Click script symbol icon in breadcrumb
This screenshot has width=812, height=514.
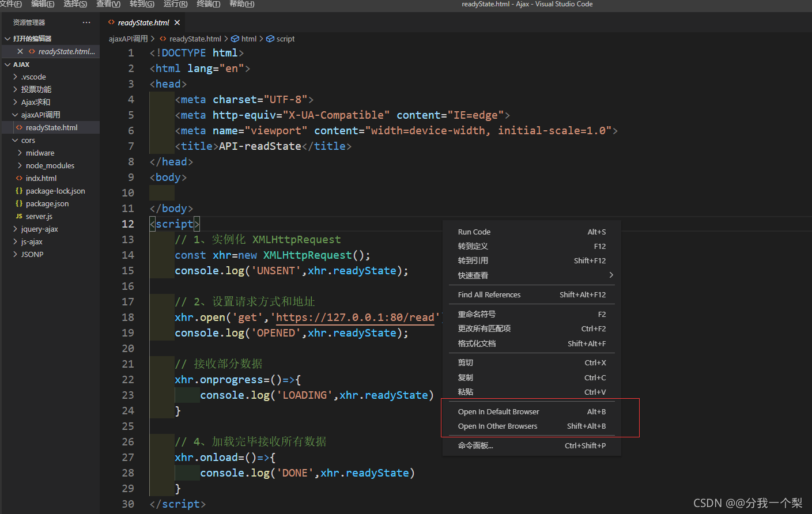270,39
